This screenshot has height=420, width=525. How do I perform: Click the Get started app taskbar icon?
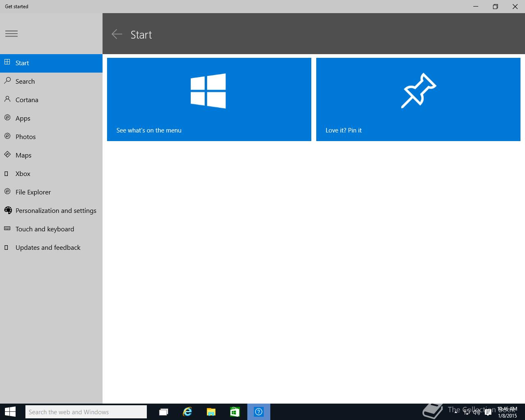tap(259, 412)
